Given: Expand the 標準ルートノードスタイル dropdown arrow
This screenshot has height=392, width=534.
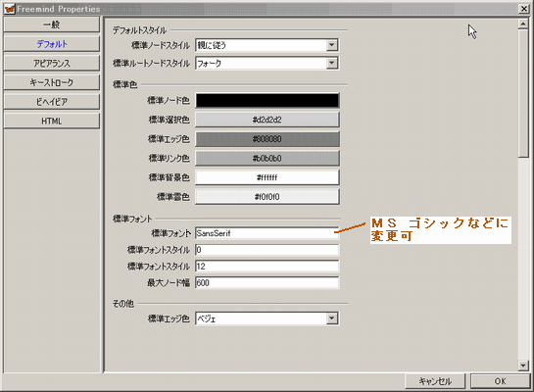Looking at the screenshot, I should pos(332,63).
